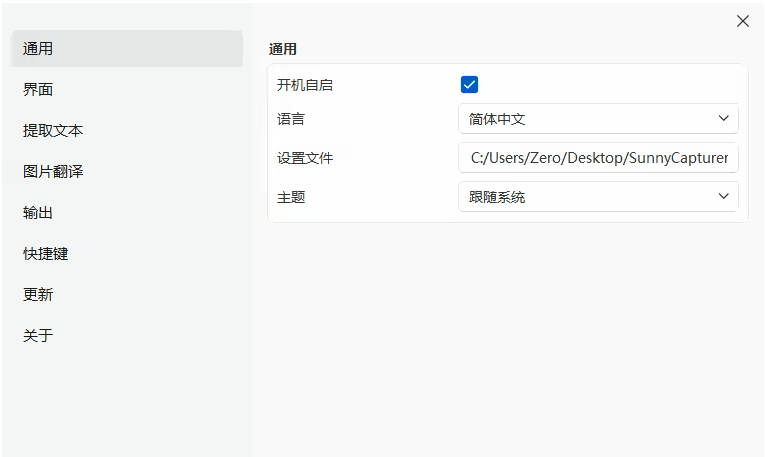Close the settings window with the X

[742, 21]
